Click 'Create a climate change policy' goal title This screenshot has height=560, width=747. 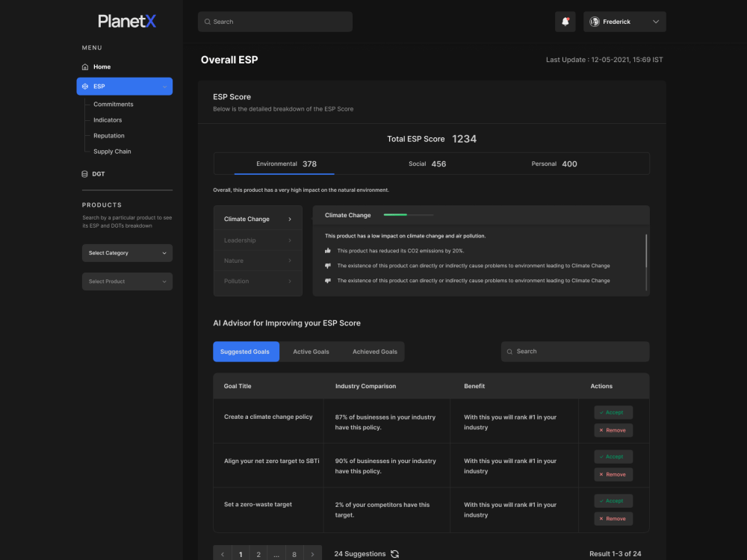268,417
